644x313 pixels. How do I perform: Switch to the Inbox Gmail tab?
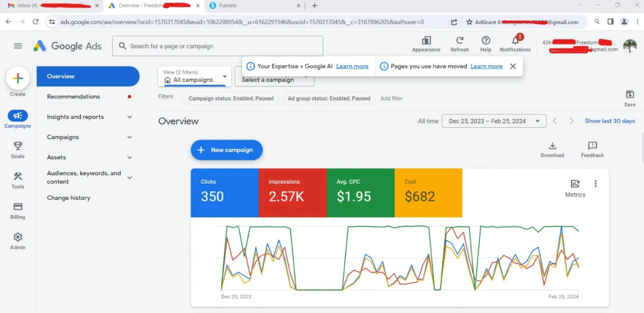[x=52, y=6]
